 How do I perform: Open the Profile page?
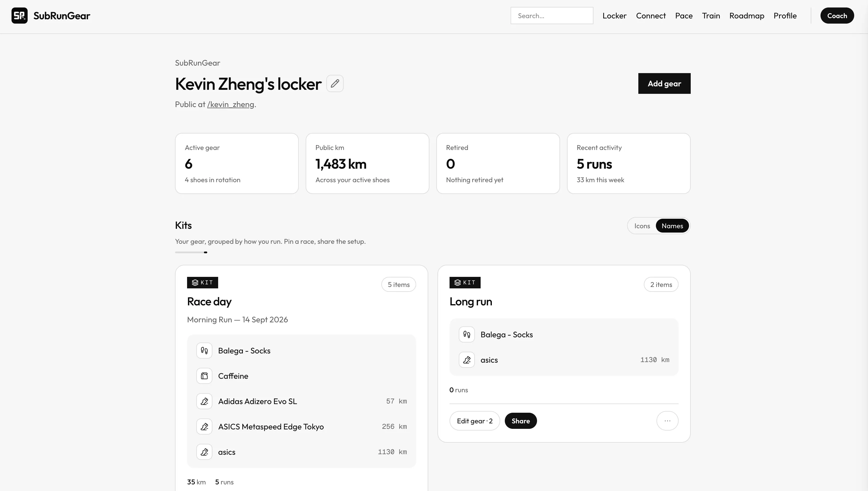(x=785, y=16)
